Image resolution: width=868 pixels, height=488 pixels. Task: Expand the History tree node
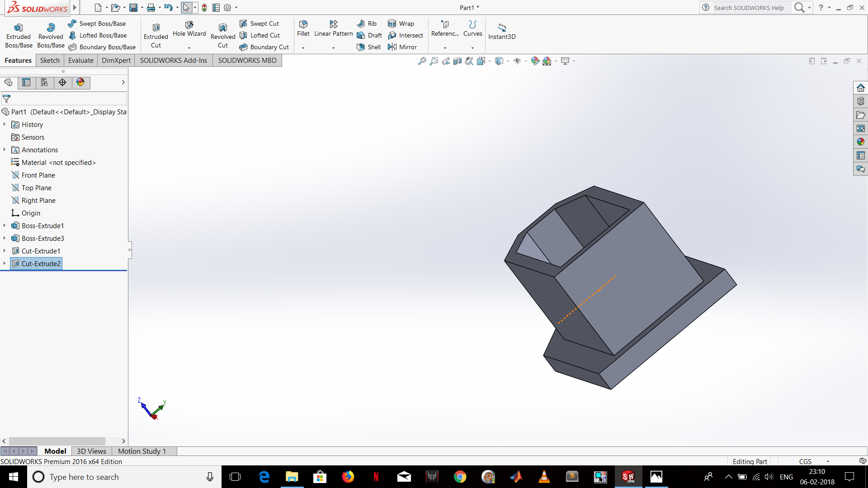pyautogui.click(x=5, y=124)
